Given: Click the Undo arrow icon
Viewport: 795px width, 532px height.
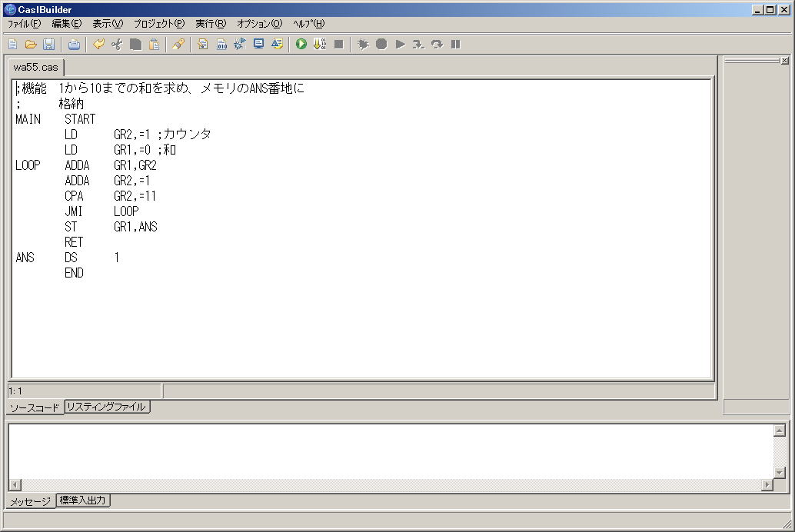Looking at the screenshot, I should (98, 45).
